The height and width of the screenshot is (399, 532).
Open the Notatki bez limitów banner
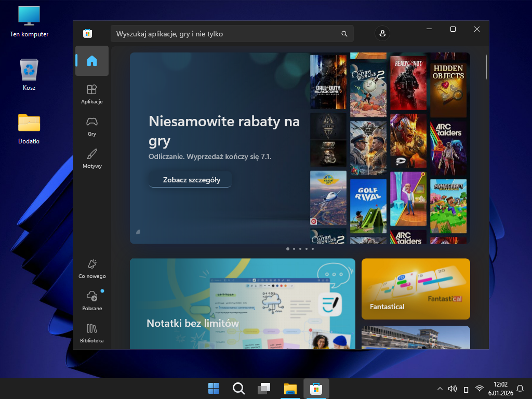pos(242,304)
